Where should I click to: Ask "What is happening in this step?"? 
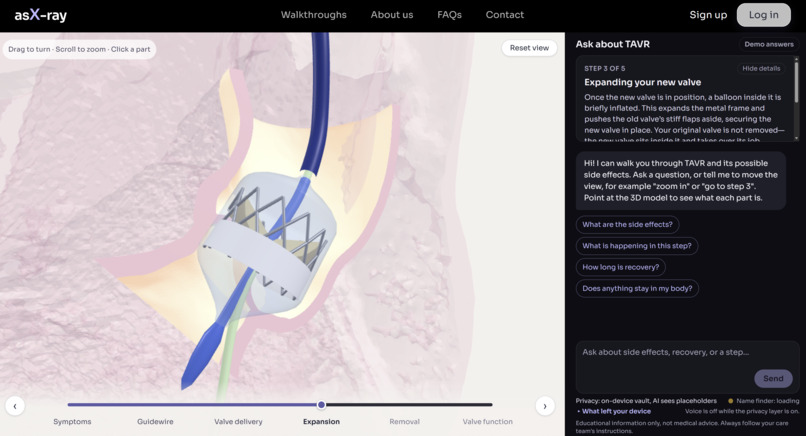(636, 246)
